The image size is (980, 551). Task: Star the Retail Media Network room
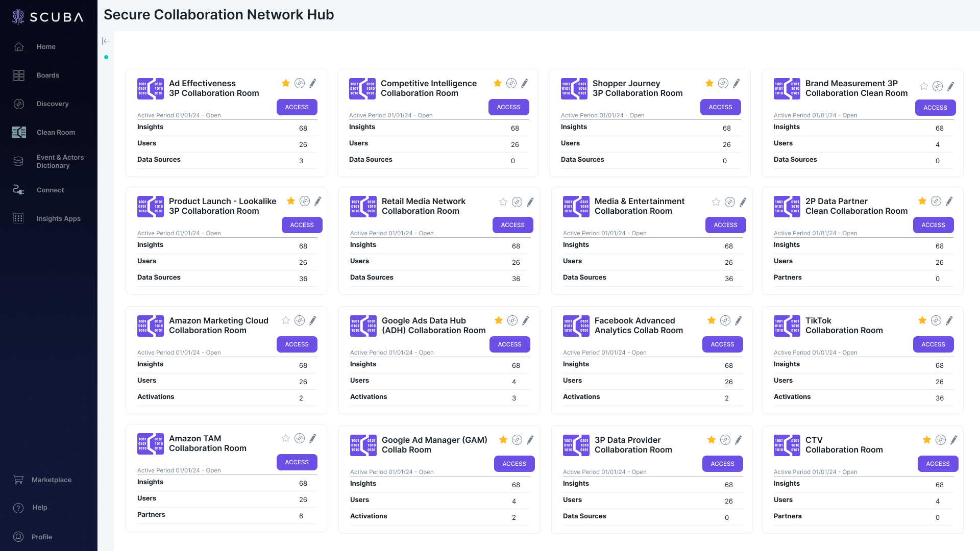click(x=503, y=202)
